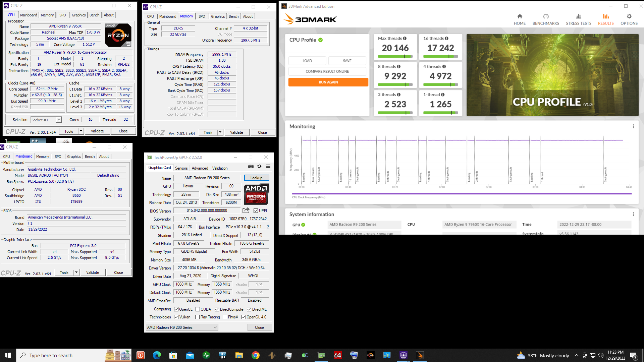This screenshot has width=644, height=362.
Task: Click Lookup button in GPU-Z
Action: (257, 178)
